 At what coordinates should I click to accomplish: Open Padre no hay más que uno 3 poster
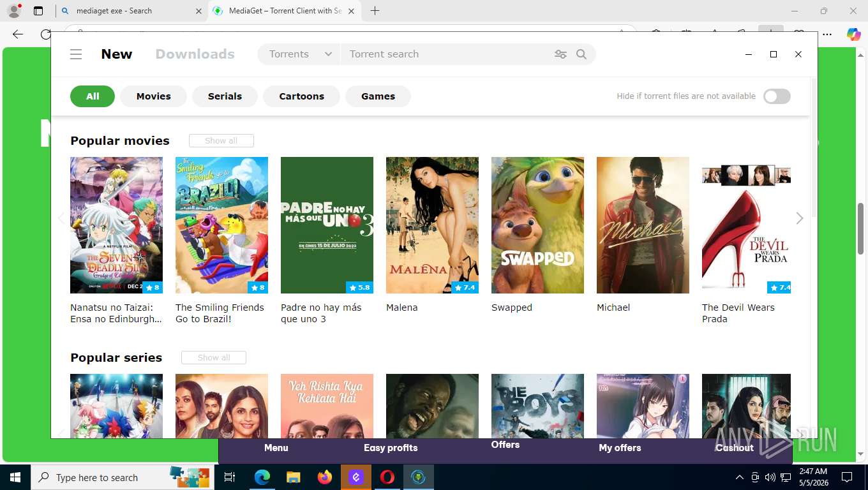[x=327, y=225]
